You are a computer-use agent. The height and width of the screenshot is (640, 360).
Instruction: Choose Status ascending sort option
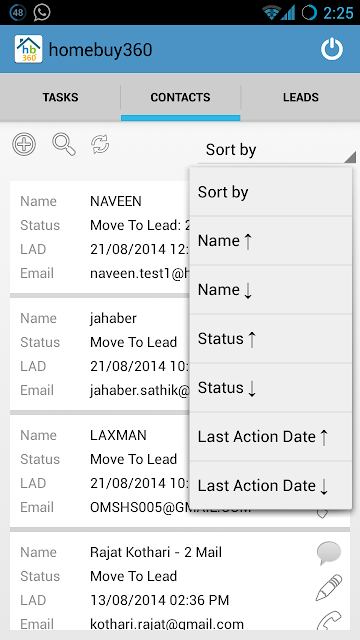[271, 339]
